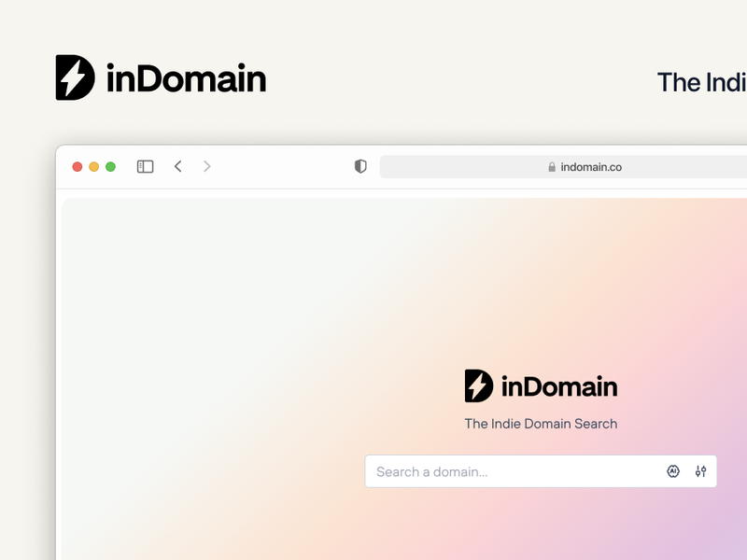Select the AI search icon in the search bar
Image resolution: width=747 pixels, height=560 pixels.
pos(673,470)
